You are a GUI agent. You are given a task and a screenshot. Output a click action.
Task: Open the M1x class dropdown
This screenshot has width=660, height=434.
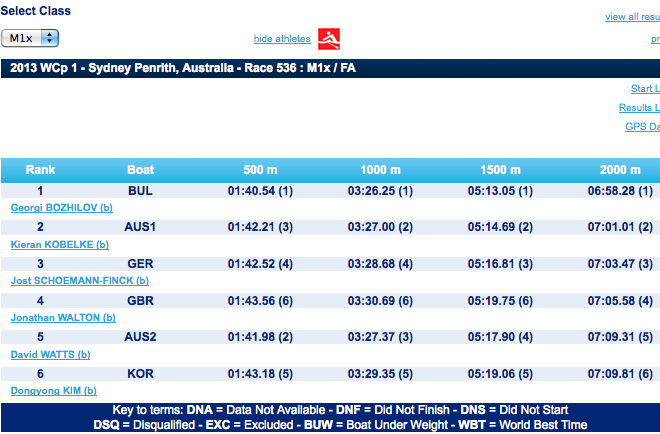[31, 38]
